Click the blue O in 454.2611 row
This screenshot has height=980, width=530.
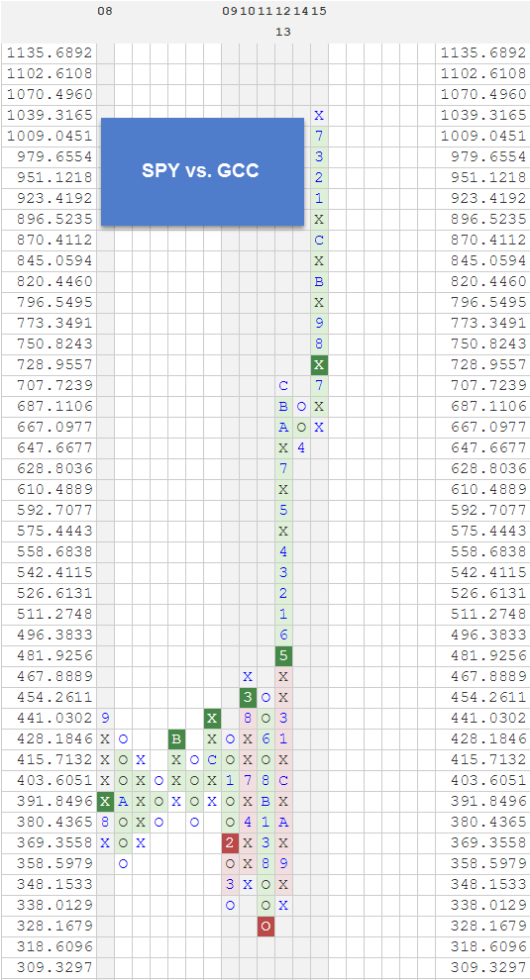tap(265, 697)
